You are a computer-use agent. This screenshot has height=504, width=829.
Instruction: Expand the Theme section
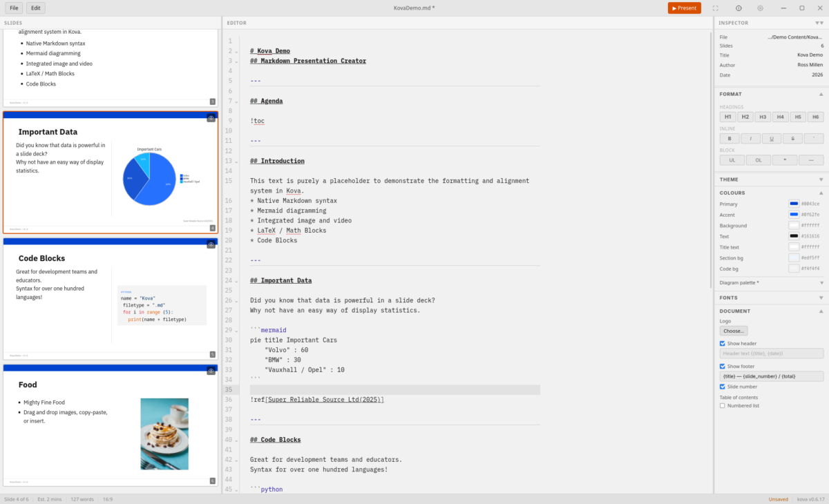click(771, 180)
